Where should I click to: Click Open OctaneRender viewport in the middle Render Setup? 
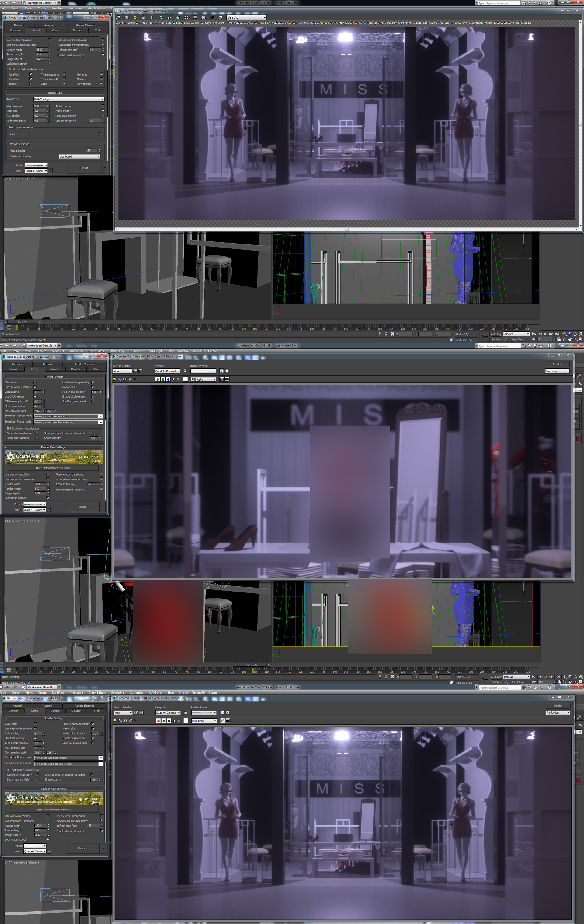tap(53, 468)
